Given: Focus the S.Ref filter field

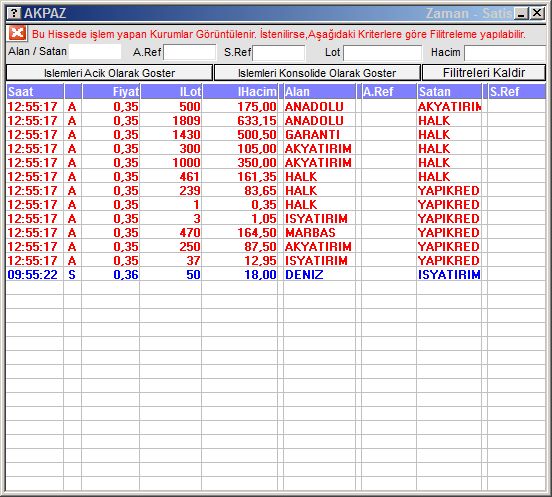Looking at the screenshot, I should tap(279, 53).
